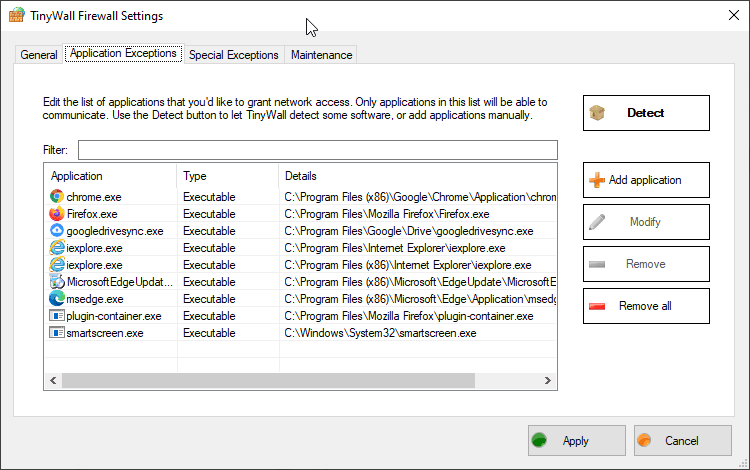Select the Firefox icon row
This screenshot has height=470, width=750.
[57, 214]
